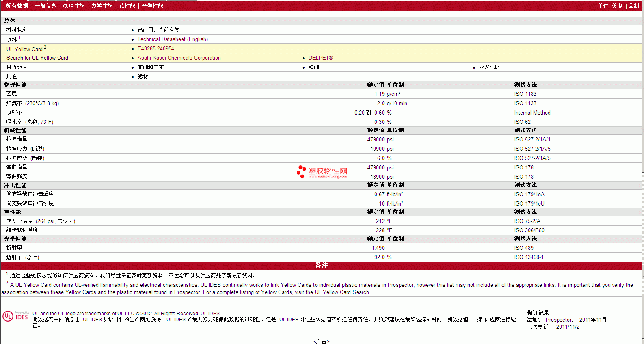Open Technical Datasheet (English) link

click(x=173, y=39)
